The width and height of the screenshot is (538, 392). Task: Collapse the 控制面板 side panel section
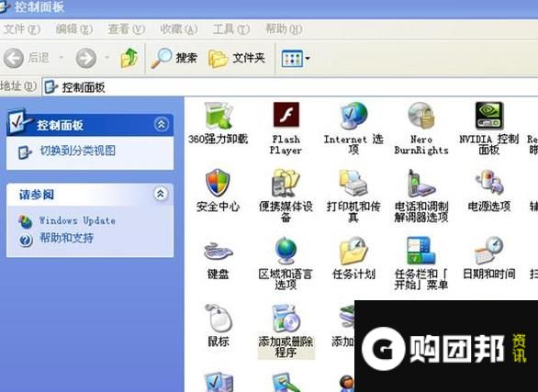tap(162, 125)
